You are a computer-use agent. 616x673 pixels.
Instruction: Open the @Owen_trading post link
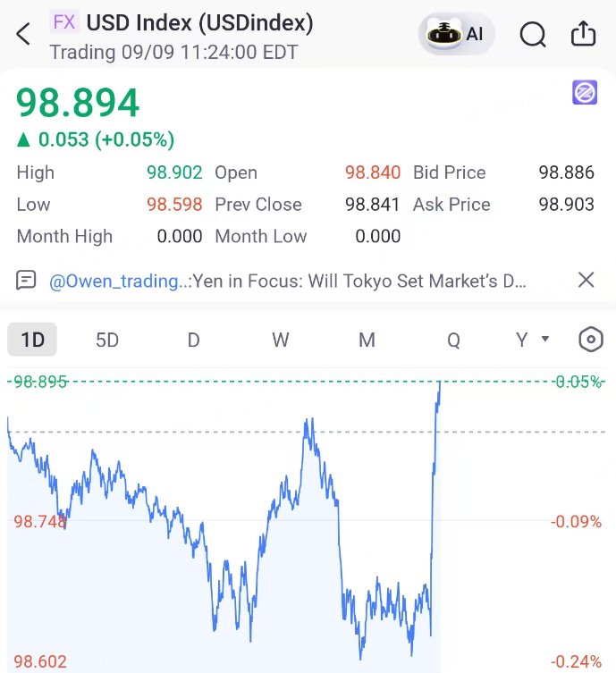coord(119,282)
